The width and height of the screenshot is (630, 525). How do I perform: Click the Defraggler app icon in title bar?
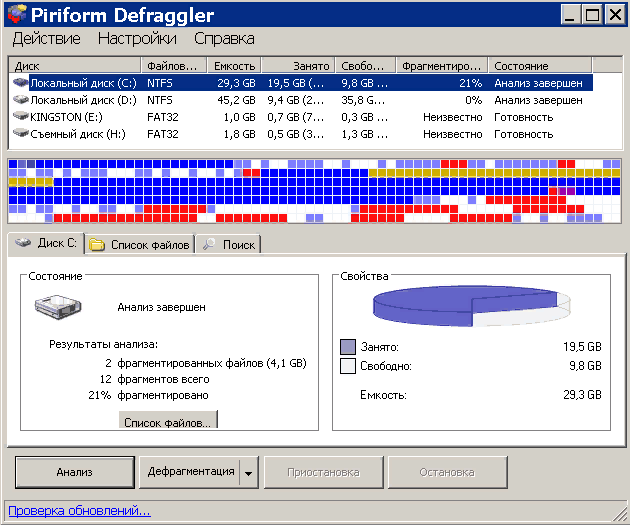point(17,14)
